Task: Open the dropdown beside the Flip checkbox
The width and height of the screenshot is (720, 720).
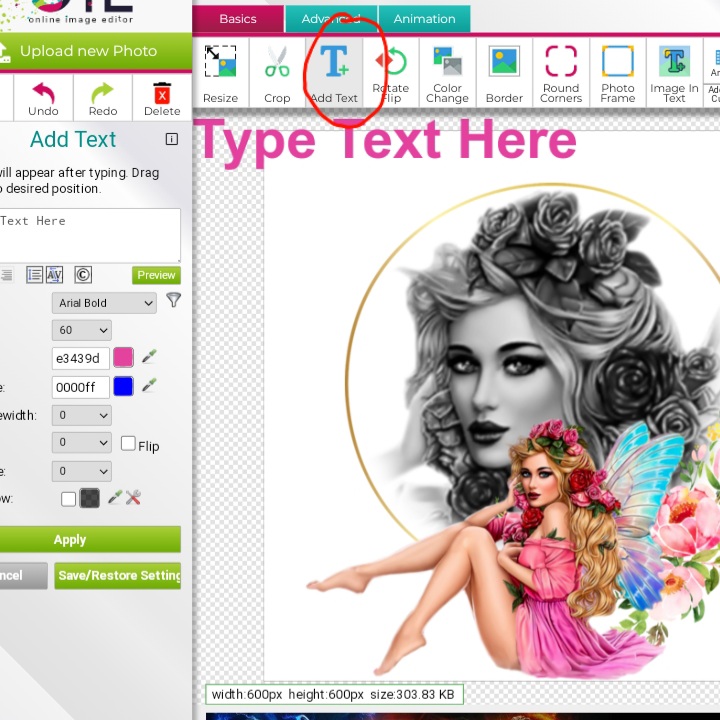Action: tap(82, 443)
